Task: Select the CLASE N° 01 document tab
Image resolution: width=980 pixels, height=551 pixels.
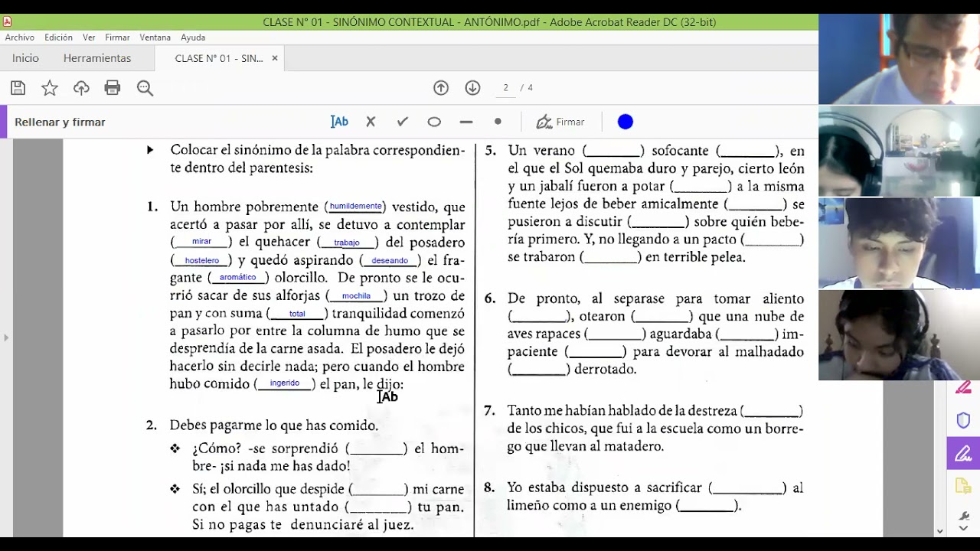Action: click(218, 58)
